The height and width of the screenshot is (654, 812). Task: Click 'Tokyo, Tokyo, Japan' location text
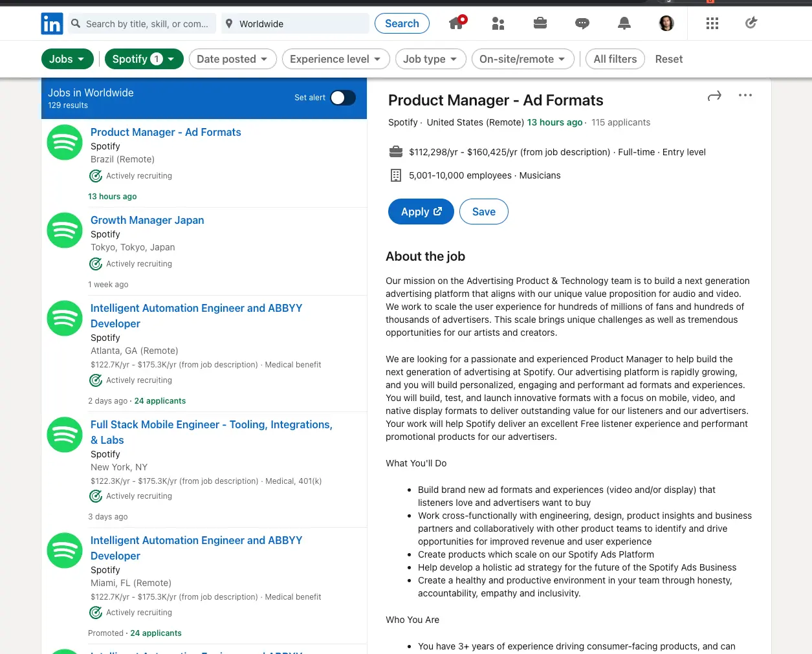click(x=133, y=247)
